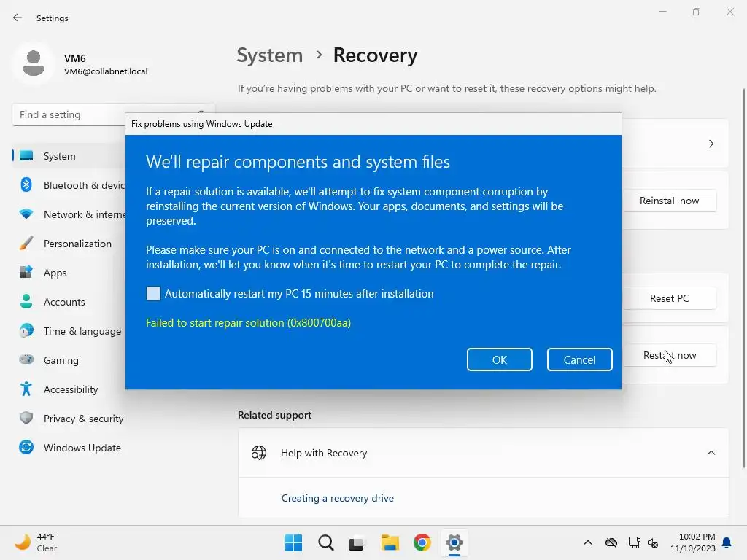This screenshot has width=747, height=560.
Task: Open the VM6 user profile avatar
Action: (34, 63)
